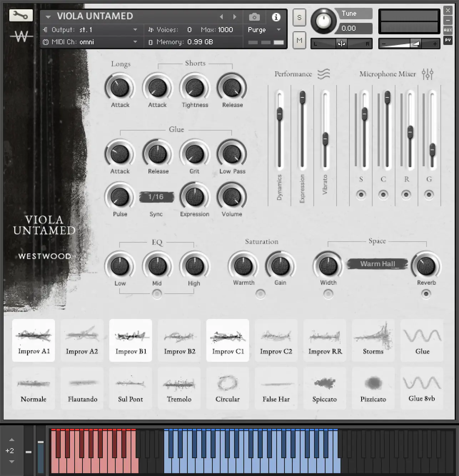Click the Expression performance slider
This screenshot has height=476, width=459.
[302, 130]
